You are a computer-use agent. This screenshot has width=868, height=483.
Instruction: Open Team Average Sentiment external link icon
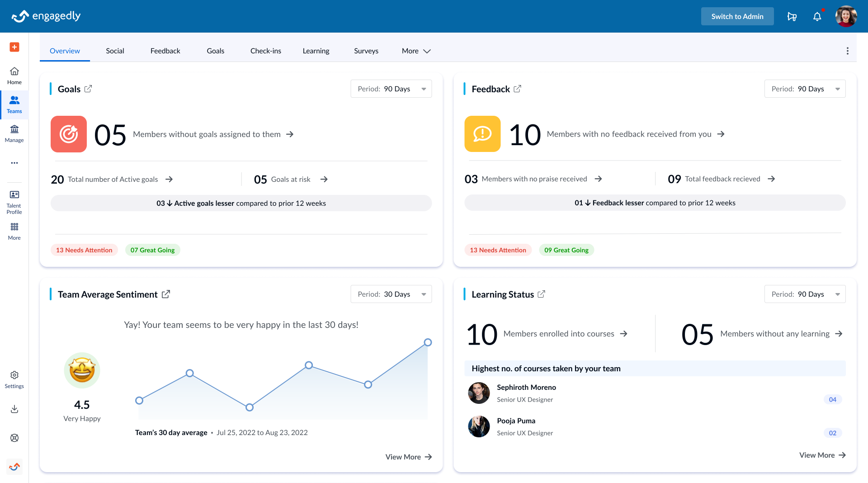pos(166,294)
